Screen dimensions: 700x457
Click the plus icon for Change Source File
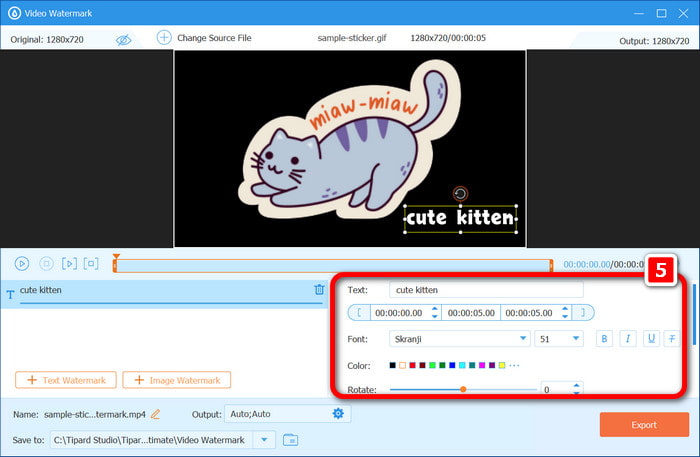coord(164,37)
